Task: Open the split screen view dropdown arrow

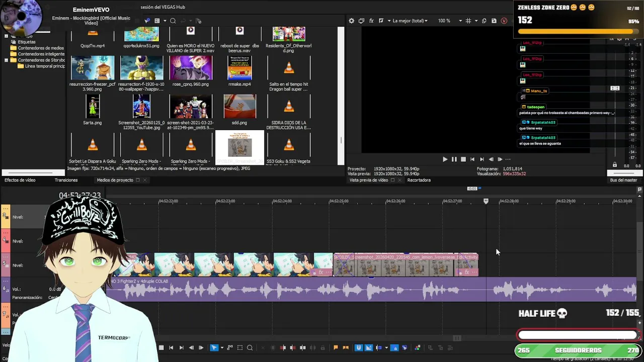Action: tap(389, 21)
